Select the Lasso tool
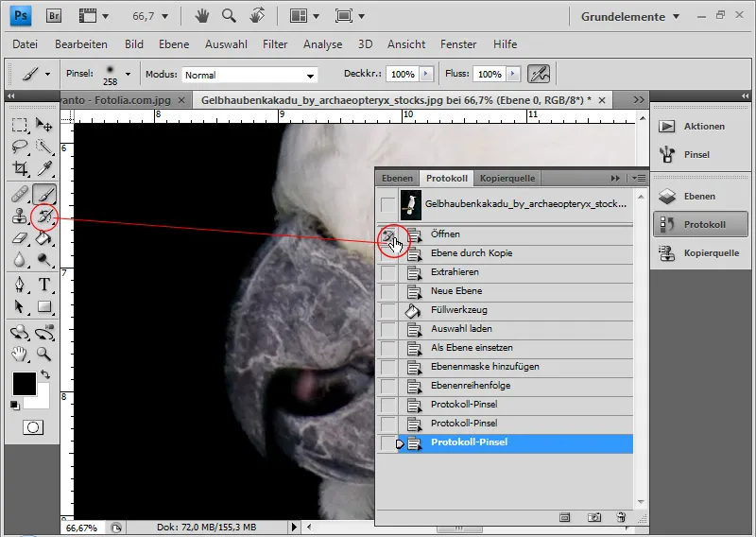This screenshot has height=537, width=756. [19, 147]
